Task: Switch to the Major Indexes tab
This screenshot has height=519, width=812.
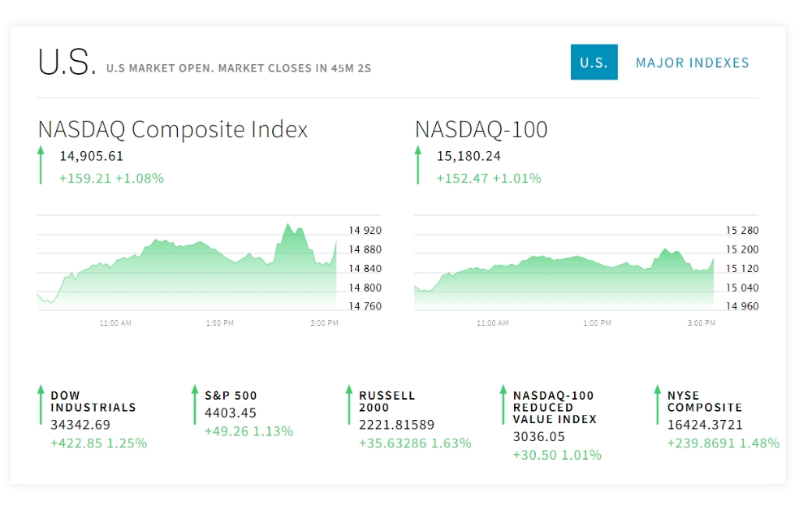Action: 693,63
